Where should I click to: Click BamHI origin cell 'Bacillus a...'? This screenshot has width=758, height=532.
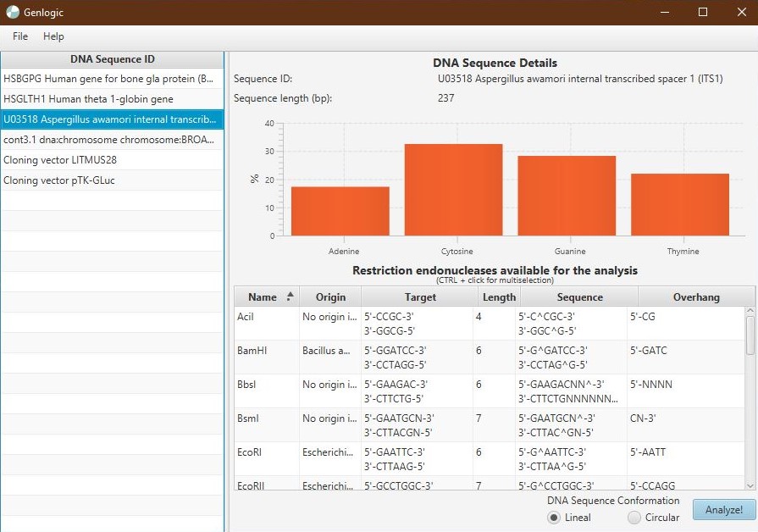coord(330,357)
